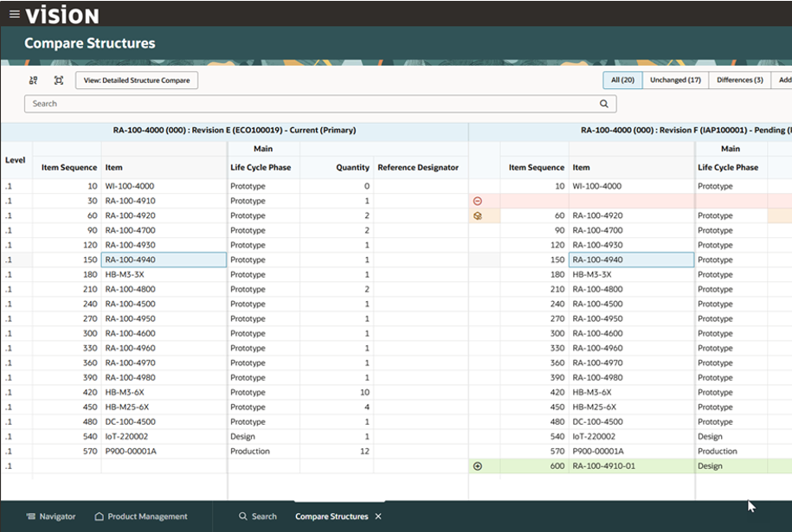Viewport: 792px width, 532px height.
Task: Open the Navigator menu
Action: (x=50, y=516)
